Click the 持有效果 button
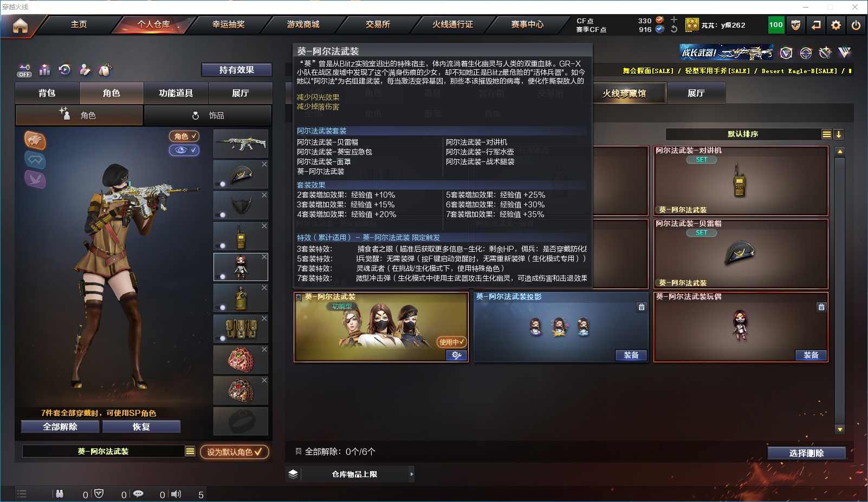Image resolution: width=868 pixels, height=502 pixels. click(x=236, y=70)
